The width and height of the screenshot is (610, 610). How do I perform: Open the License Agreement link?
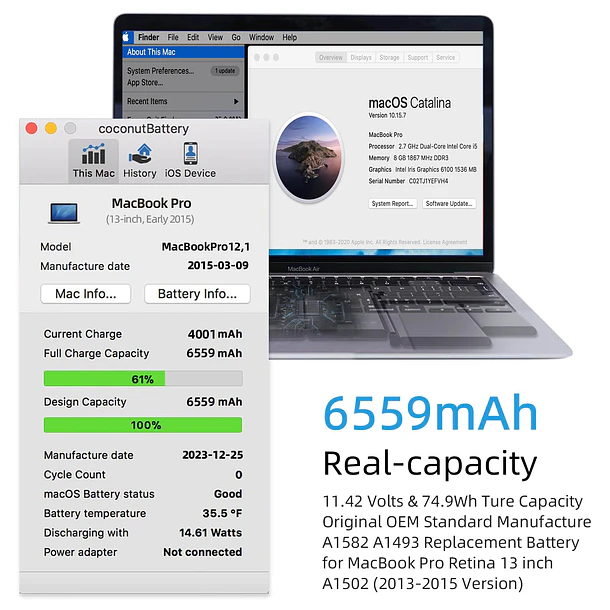(445, 242)
